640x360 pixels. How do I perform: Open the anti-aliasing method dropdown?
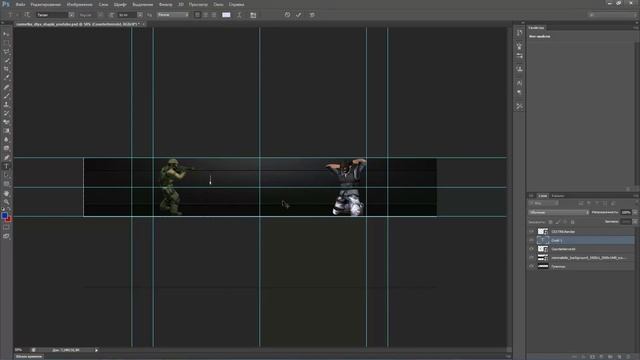click(173, 15)
